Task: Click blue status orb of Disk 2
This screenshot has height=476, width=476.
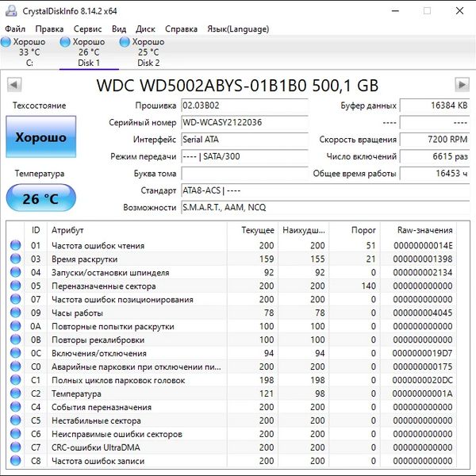Action: coord(125,42)
